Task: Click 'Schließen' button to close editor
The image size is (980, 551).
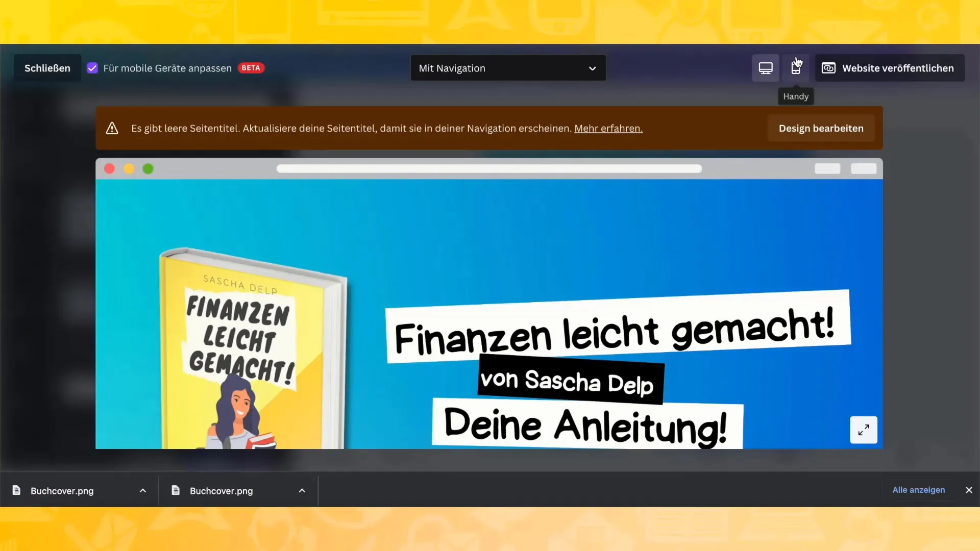Action: 47,67
